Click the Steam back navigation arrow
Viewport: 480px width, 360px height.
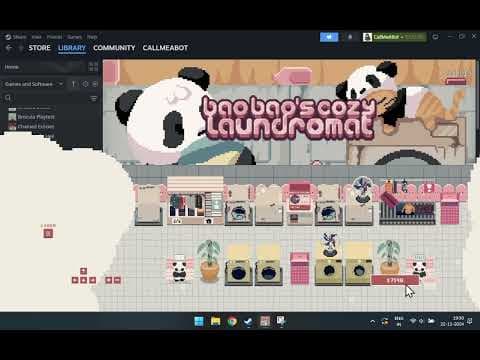[9, 48]
